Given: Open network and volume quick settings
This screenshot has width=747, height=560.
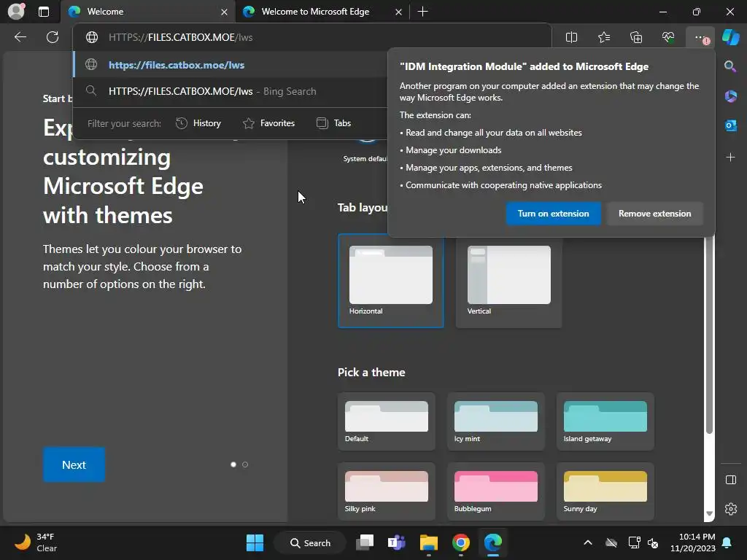Looking at the screenshot, I should pyautogui.click(x=643, y=542).
